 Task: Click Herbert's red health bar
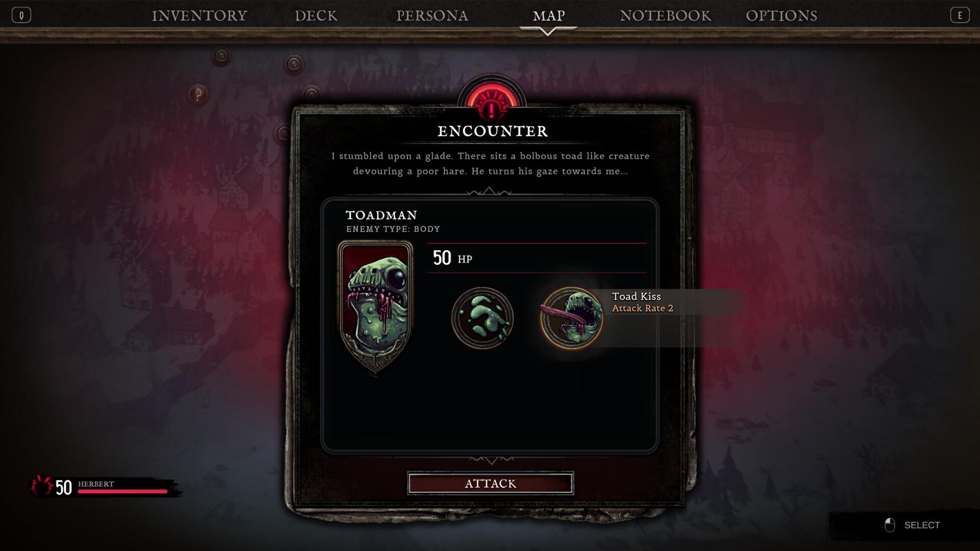coord(122,492)
